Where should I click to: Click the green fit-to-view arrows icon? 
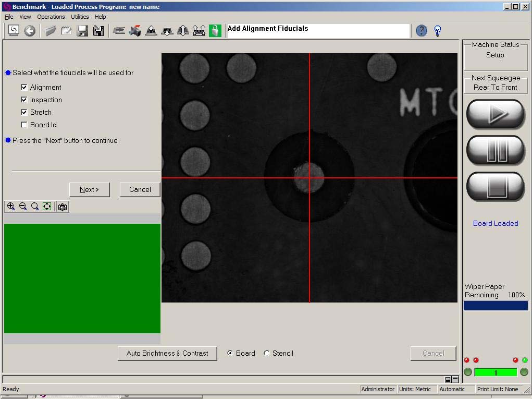[x=47, y=207]
